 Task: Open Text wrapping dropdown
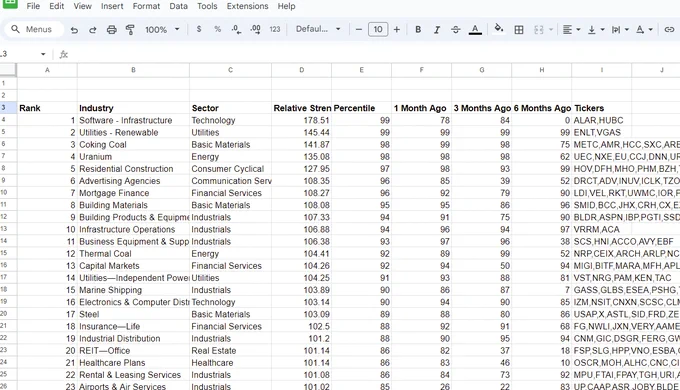(x=620, y=29)
